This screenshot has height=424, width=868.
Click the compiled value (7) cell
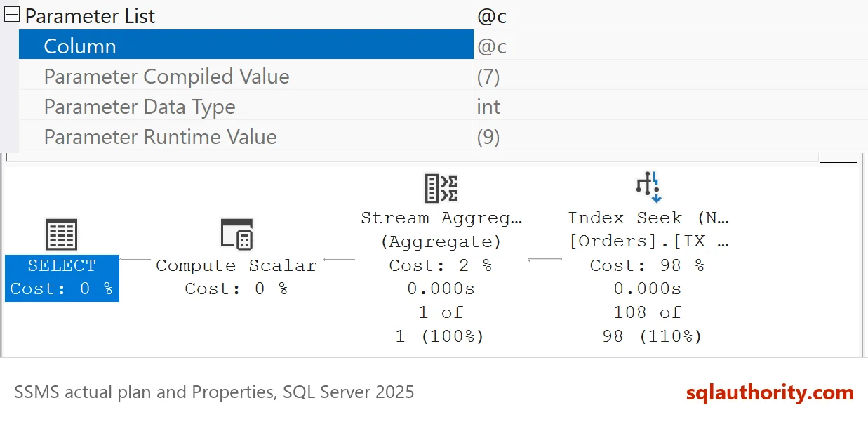[488, 77]
